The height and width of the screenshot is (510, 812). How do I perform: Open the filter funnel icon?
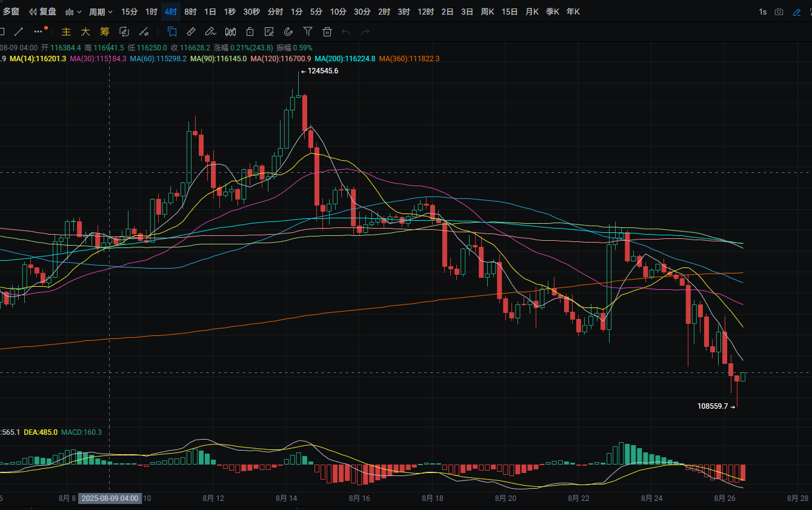pyautogui.click(x=308, y=32)
